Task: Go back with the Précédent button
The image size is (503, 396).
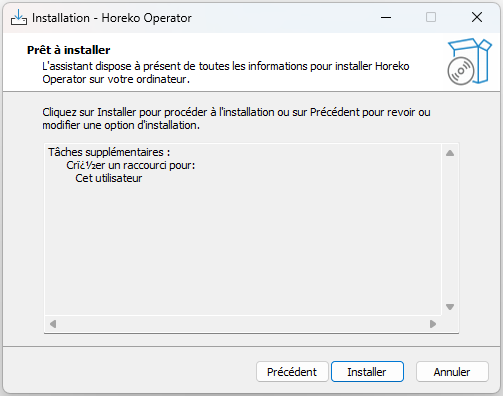Action: click(292, 371)
